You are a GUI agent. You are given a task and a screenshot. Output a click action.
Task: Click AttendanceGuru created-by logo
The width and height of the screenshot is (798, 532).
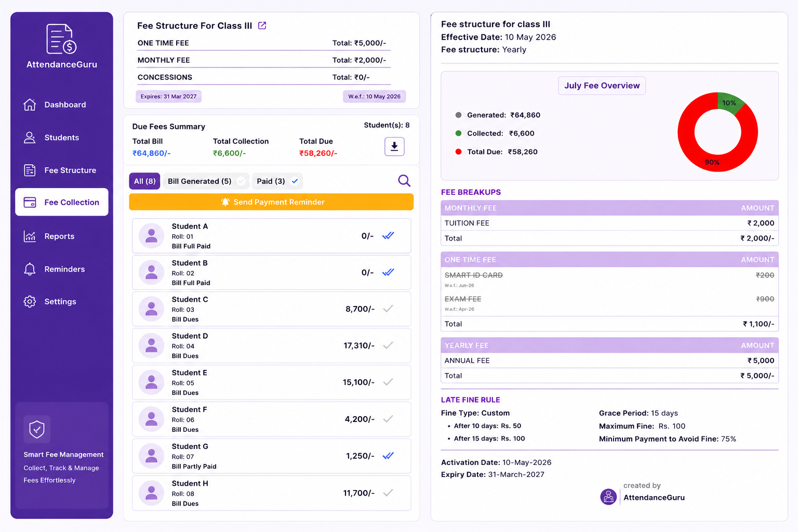[608, 497]
